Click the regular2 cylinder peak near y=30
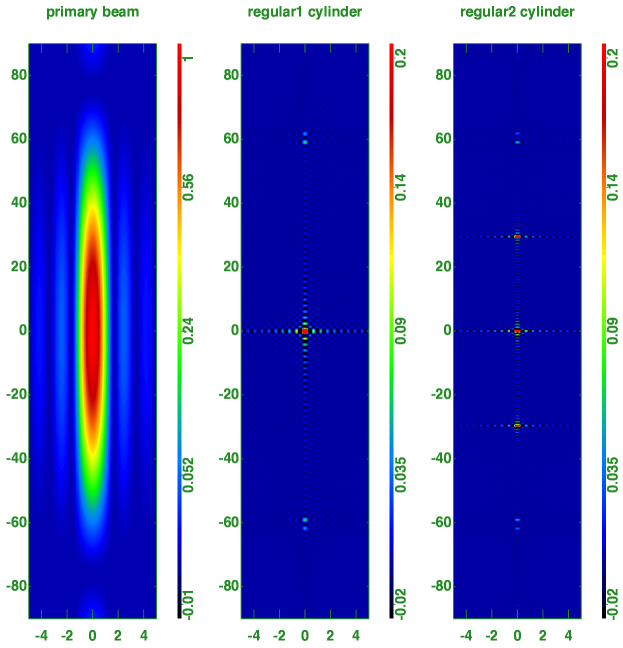Viewport: 623px width, 648px height. (517, 236)
